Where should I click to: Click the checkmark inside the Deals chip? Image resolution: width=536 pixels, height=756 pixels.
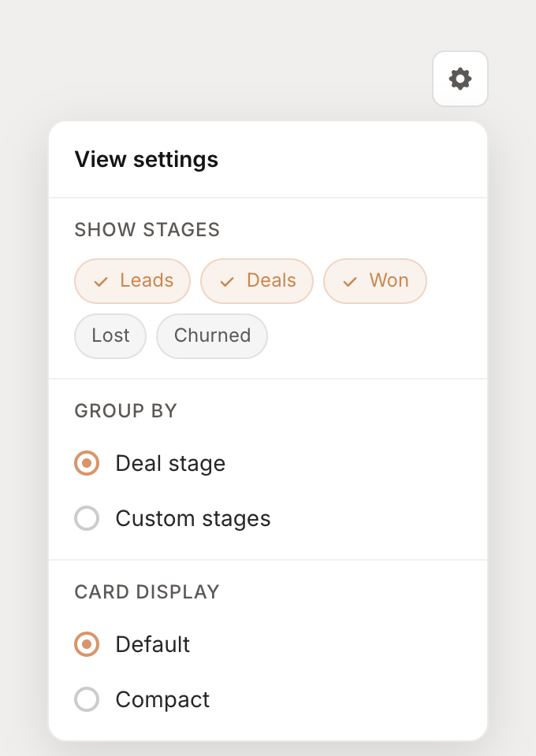click(x=226, y=281)
